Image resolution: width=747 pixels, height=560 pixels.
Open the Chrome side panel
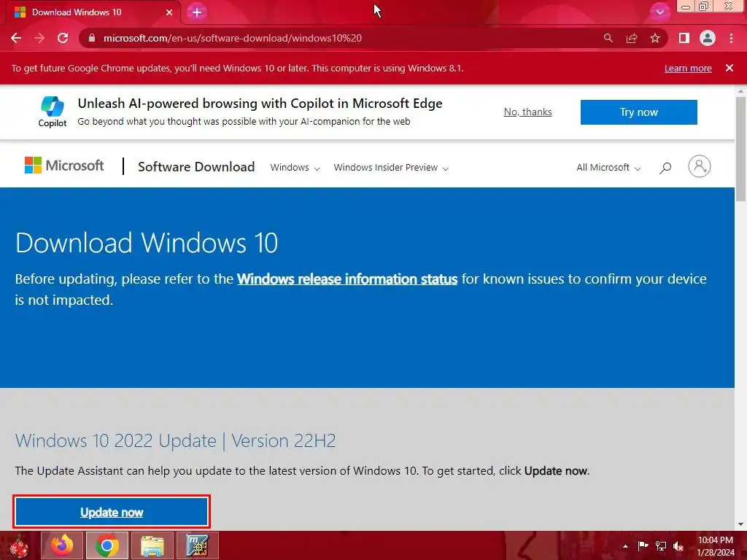(x=684, y=38)
